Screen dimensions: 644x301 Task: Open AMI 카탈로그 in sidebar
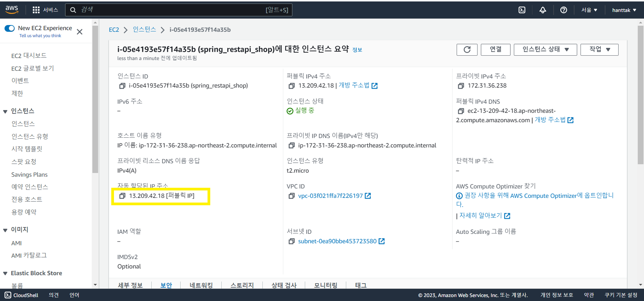tap(29, 255)
